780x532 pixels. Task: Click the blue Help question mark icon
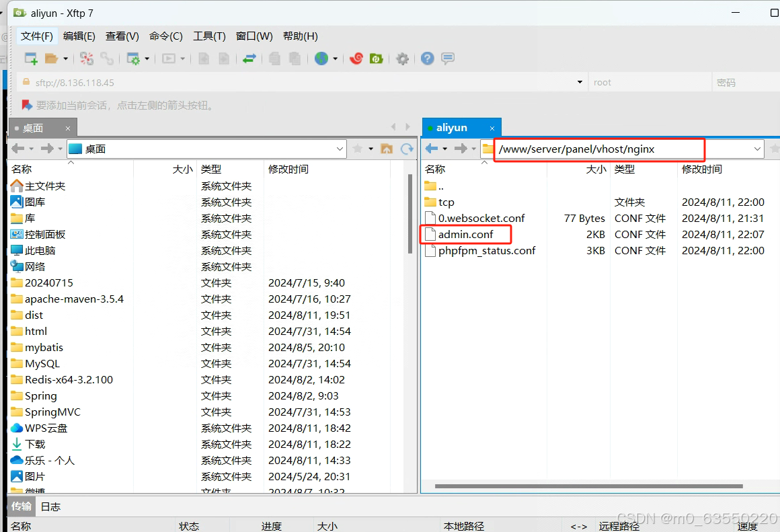point(427,59)
